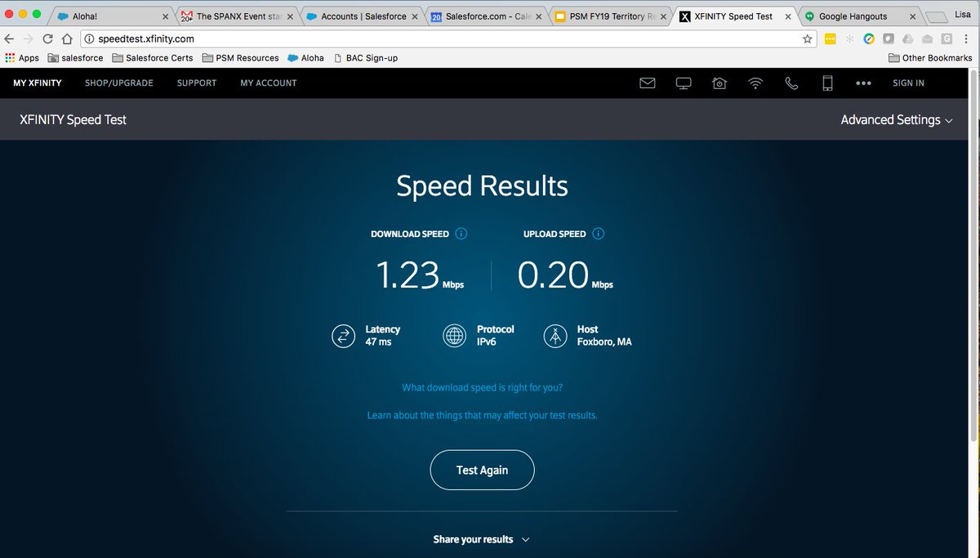Click the Host tower icon
Image resolution: width=980 pixels, height=558 pixels.
[x=555, y=336]
